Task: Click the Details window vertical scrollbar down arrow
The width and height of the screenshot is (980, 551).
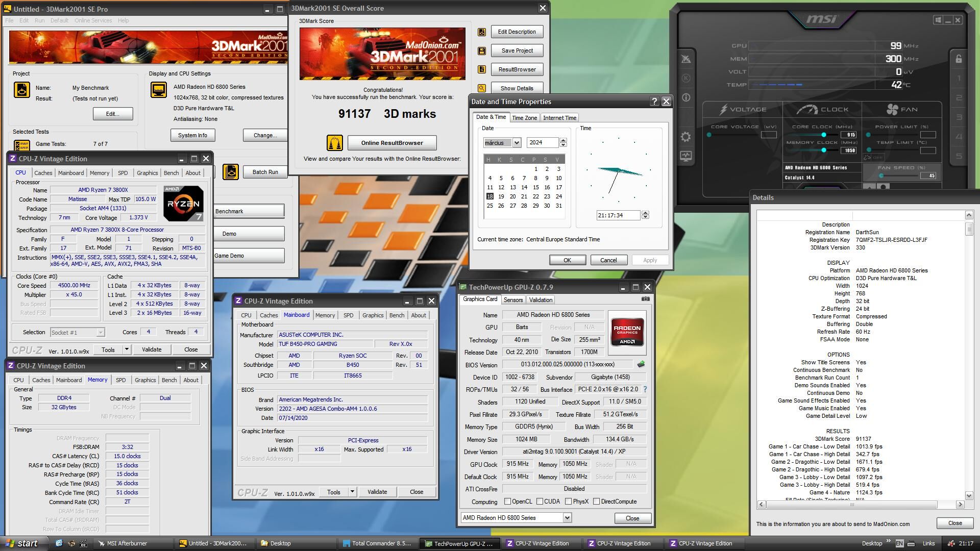Action: point(969,495)
